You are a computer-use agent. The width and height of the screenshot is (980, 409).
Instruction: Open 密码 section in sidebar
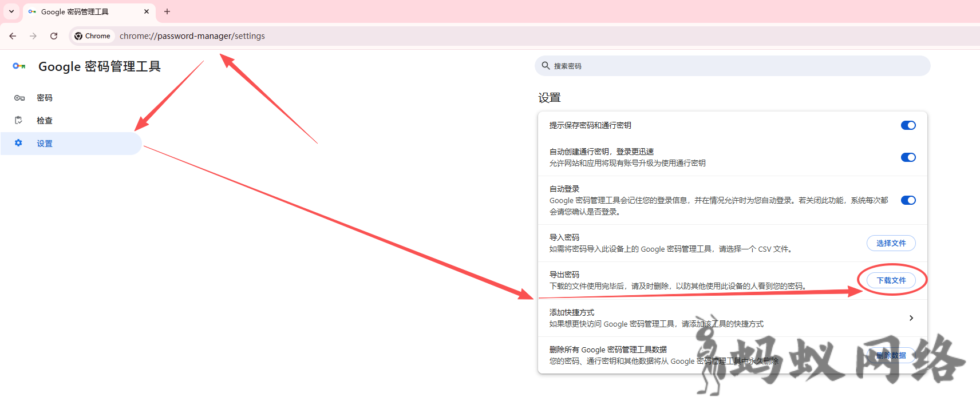pyautogui.click(x=45, y=98)
